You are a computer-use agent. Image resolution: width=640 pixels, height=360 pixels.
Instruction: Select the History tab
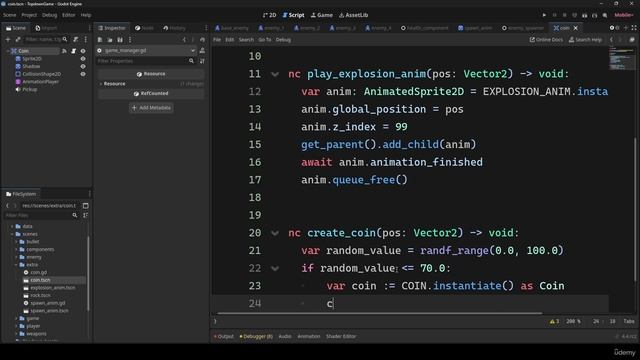pyautogui.click(x=175, y=28)
